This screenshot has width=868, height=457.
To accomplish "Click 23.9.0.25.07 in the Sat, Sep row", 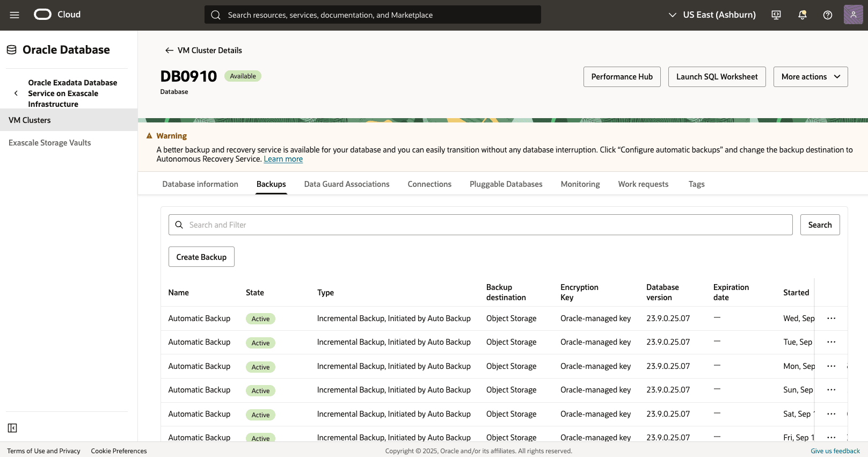I will (x=668, y=414).
